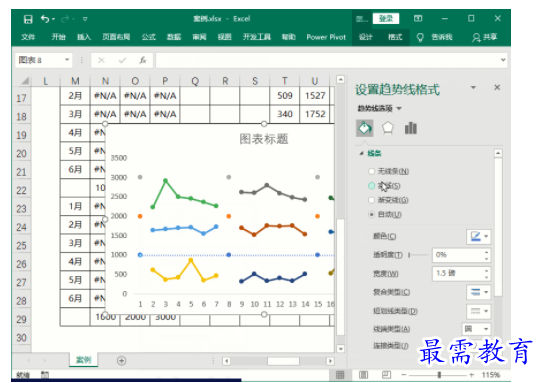Open the 线端类型(A) cap type dropdown
The width and height of the screenshot is (541, 383).
tap(476, 328)
